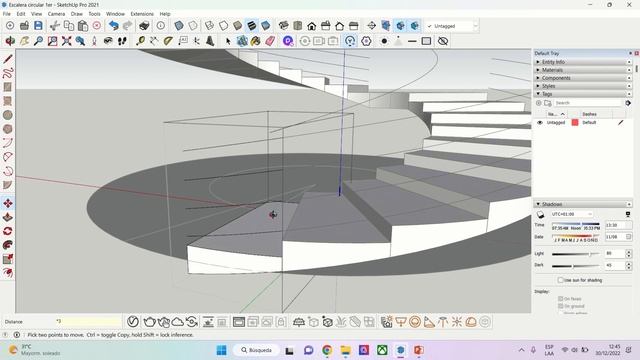Click the Zoom Extents icon
Screen dimensions: 640x360
67,41
